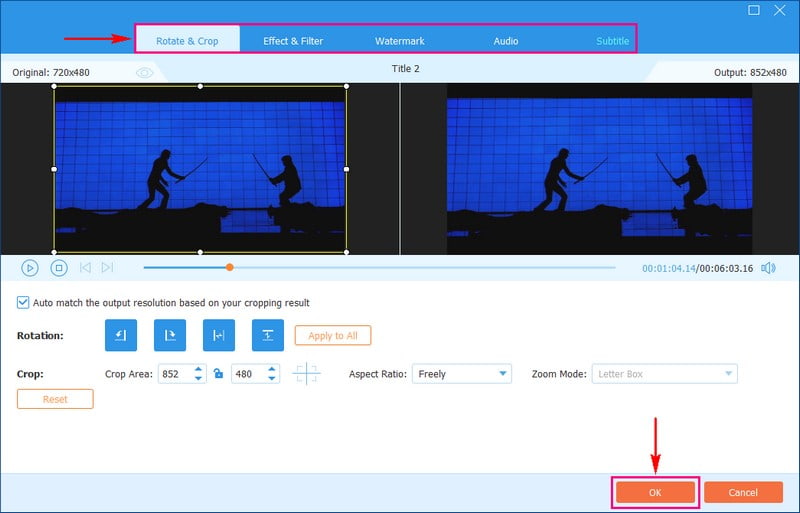Rotate video right 90 degrees
The width and height of the screenshot is (800, 513).
point(170,336)
